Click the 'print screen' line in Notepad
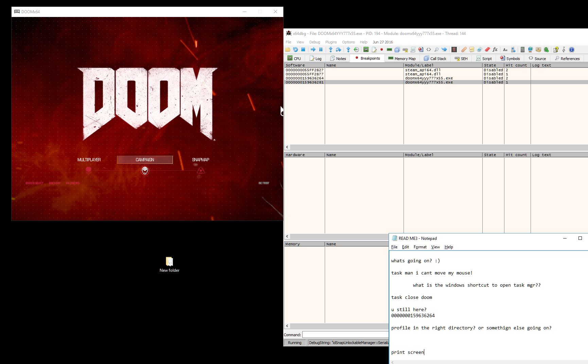Image resolution: width=588 pixels, height=364 pixels. tap(408, 352)
